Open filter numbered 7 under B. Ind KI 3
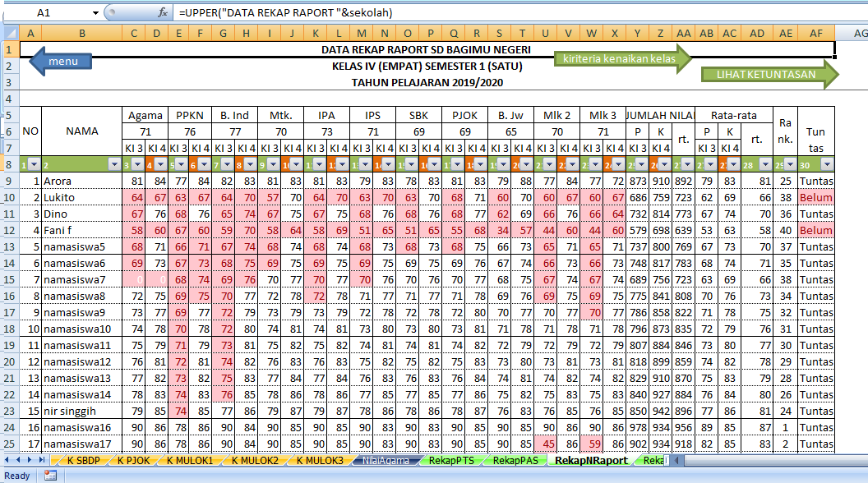 click(227, 164)
